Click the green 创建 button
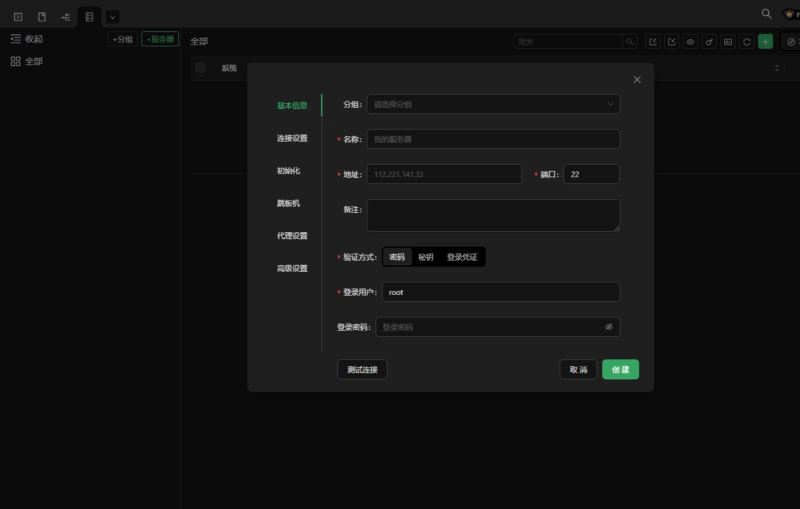 pos(620,369)
